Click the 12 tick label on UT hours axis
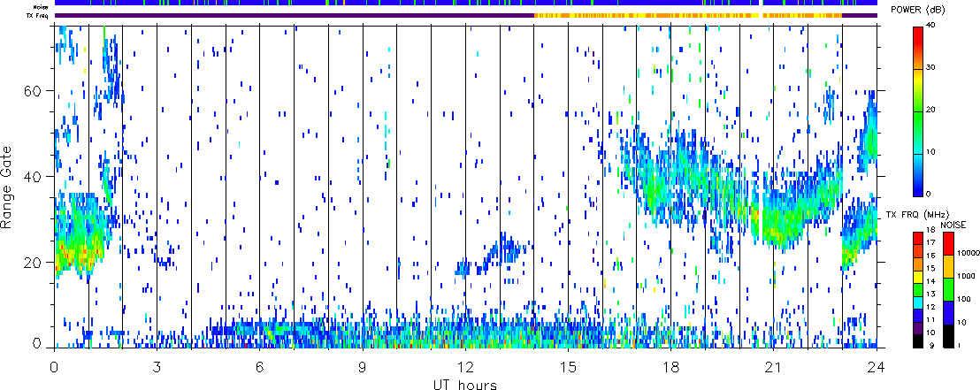Image resolution: width=980 pixels, height=390 pixels. 465,366
